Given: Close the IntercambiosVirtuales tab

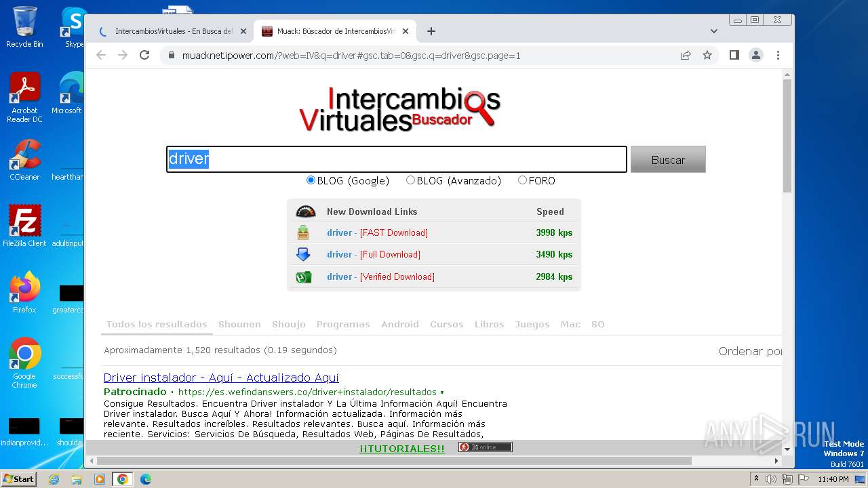Looking at the screenshot, I should [x=243, y=31].
